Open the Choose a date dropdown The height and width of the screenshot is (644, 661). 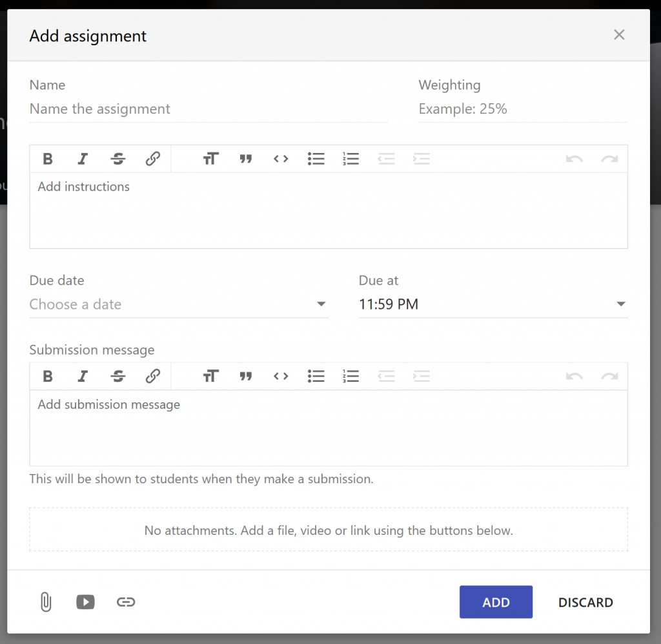[x=321, y=304]
